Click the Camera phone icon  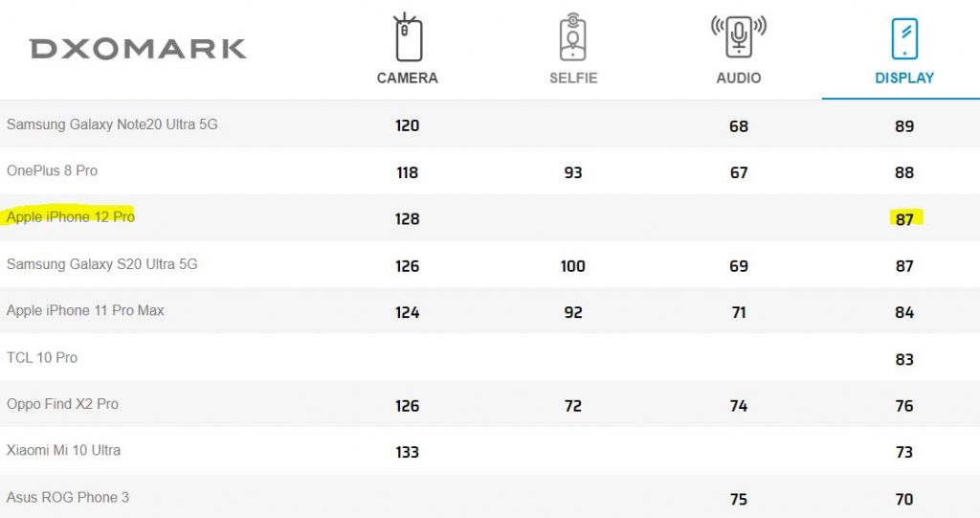click(x=408, y=37)
